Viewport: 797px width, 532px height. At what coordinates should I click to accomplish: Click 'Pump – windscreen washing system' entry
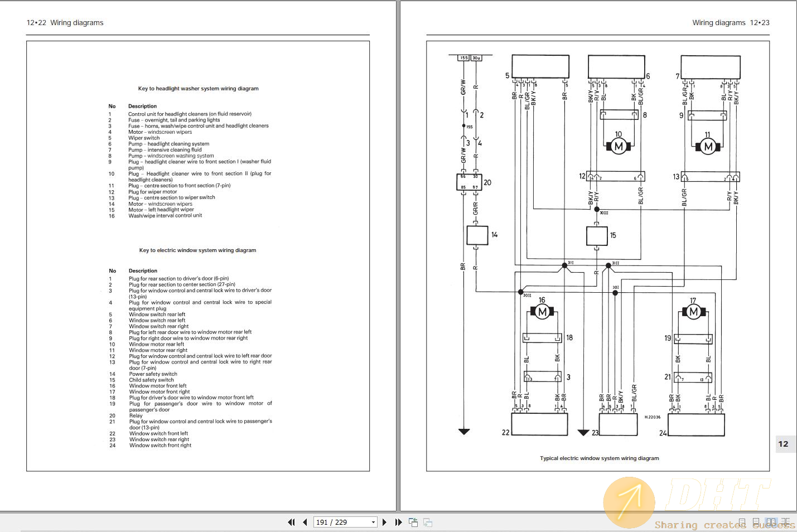click(x=171, y=156)
